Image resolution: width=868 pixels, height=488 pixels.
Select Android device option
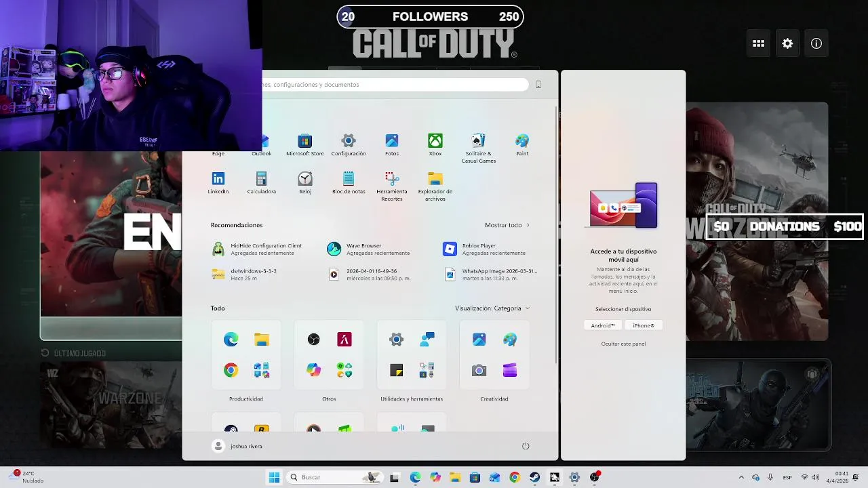602,325
